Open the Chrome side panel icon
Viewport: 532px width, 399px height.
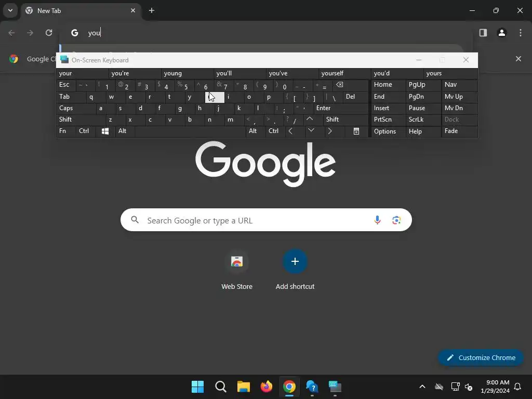point(483,33)
